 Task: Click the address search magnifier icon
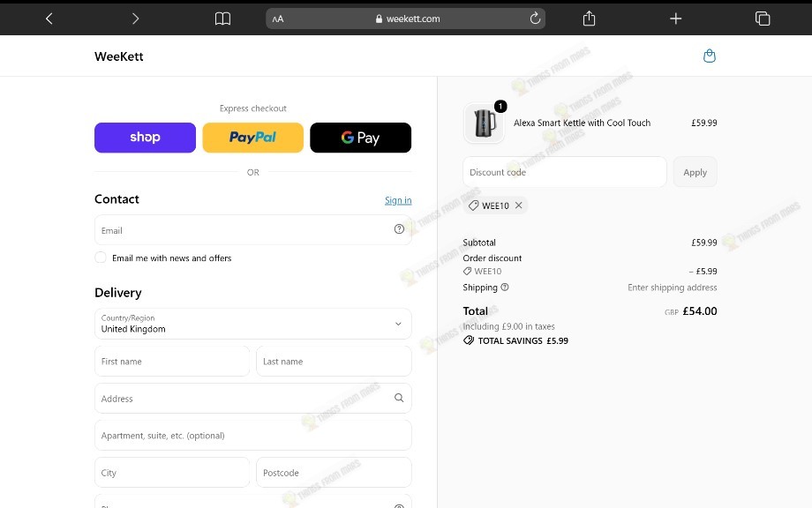click(399, 398)
